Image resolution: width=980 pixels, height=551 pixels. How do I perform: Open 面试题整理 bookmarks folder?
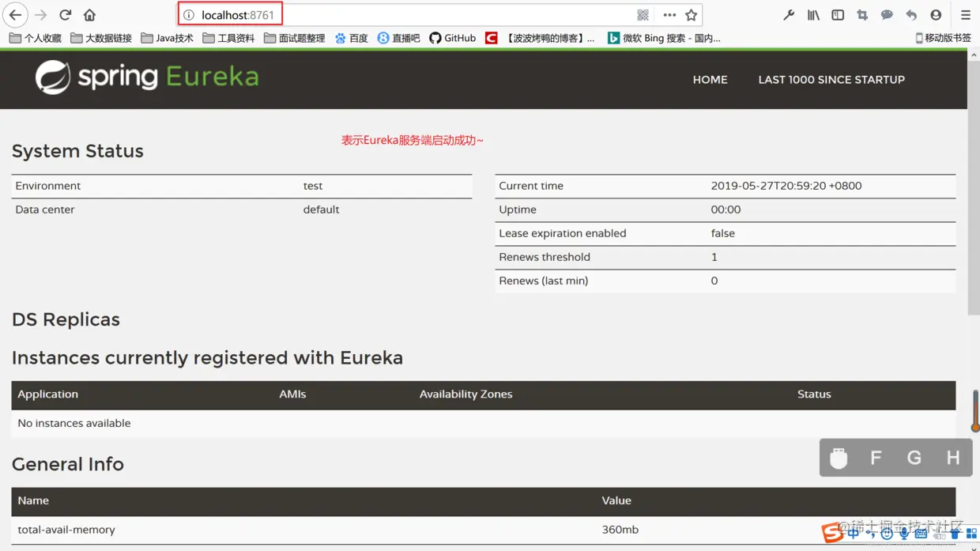pos(295,38)
